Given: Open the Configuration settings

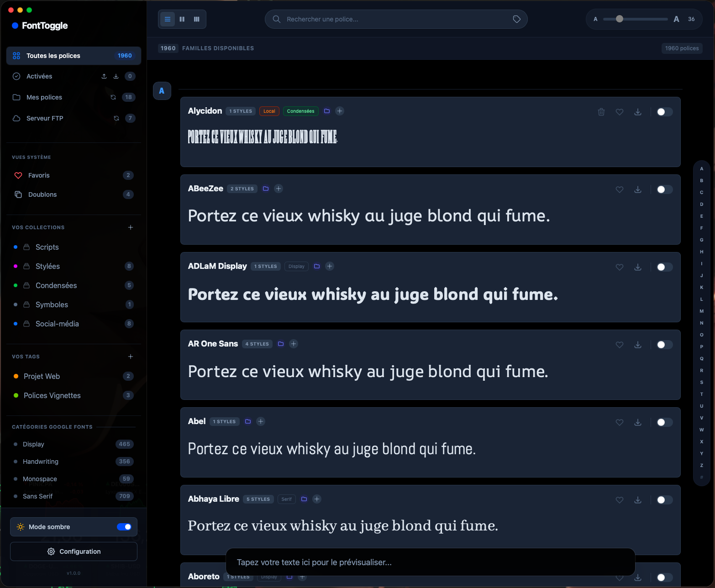Looking at the screenshot, I should pyautogui.click(x=74, y=551).
